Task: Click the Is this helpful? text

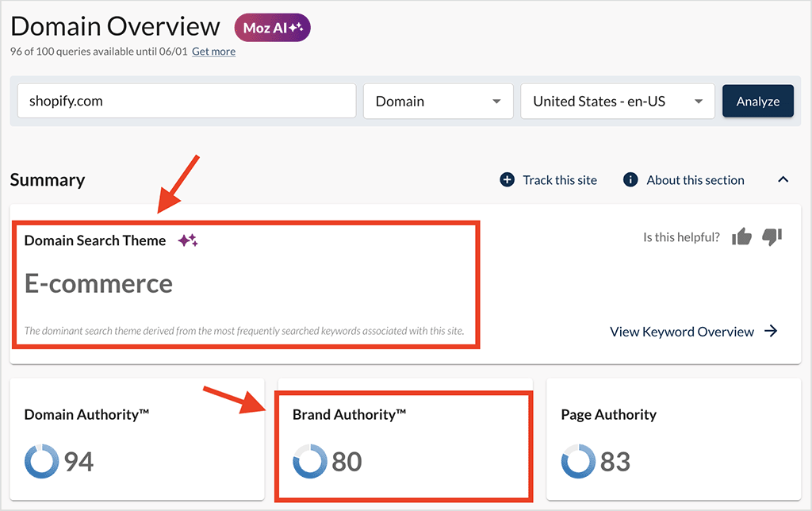Action: pos(681,237)
